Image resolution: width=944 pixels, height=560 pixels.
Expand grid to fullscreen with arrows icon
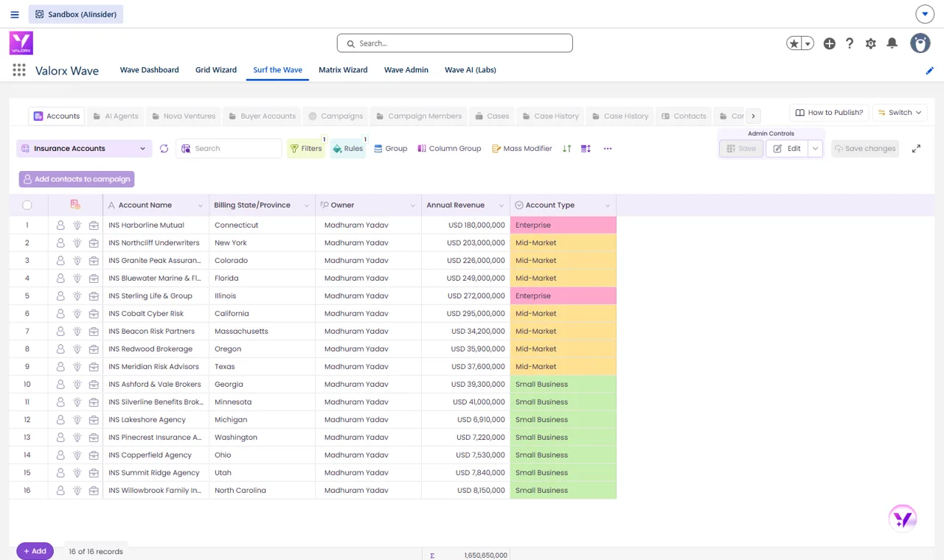pos(916,149)
